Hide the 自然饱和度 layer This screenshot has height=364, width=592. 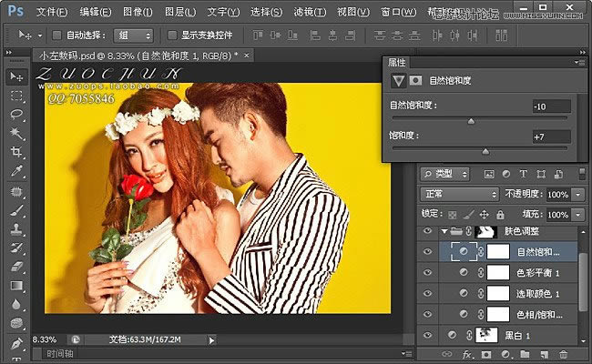click(427, 251)
